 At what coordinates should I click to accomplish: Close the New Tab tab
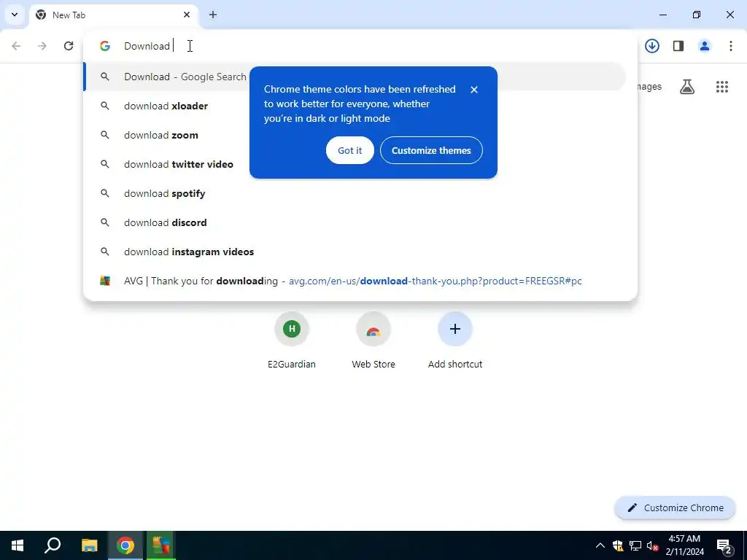click(x=187, y=15)
